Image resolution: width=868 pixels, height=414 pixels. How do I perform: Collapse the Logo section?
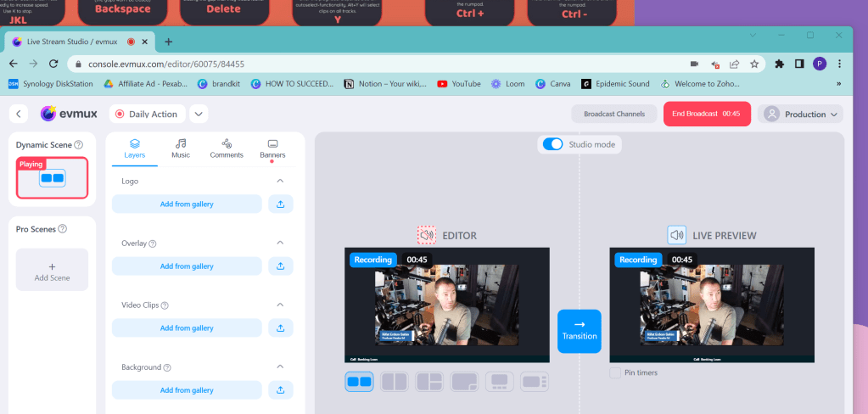coord(280,181)
